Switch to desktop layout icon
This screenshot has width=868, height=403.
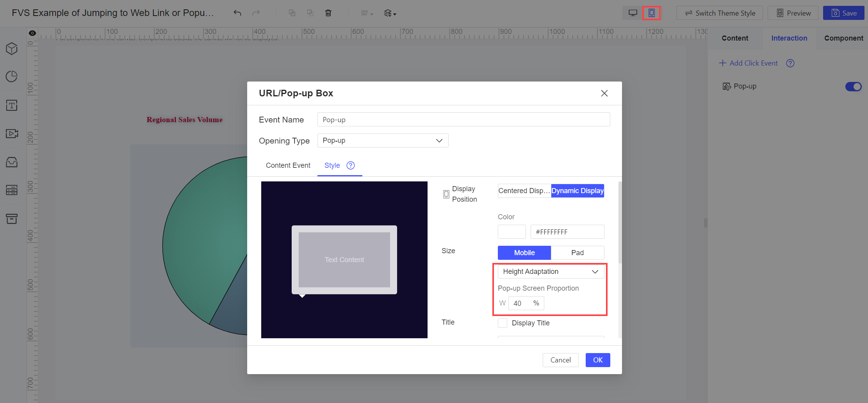[633, 13]
